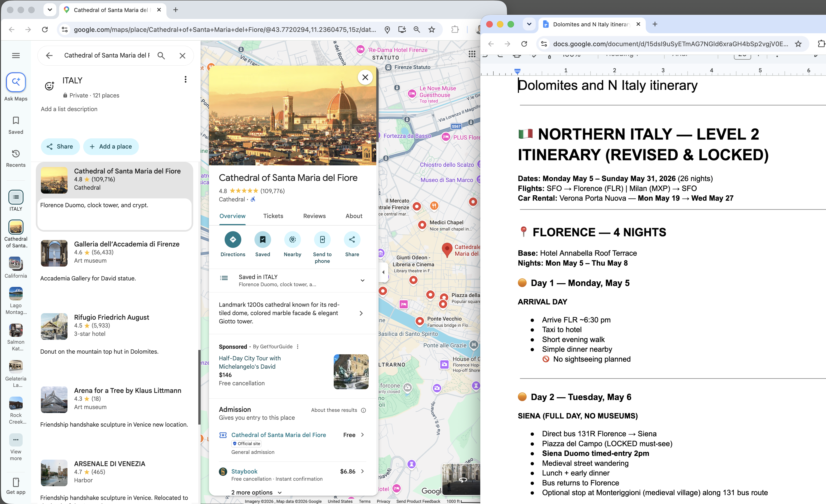Click the Street View thumbnail on the map

point(462,479)
